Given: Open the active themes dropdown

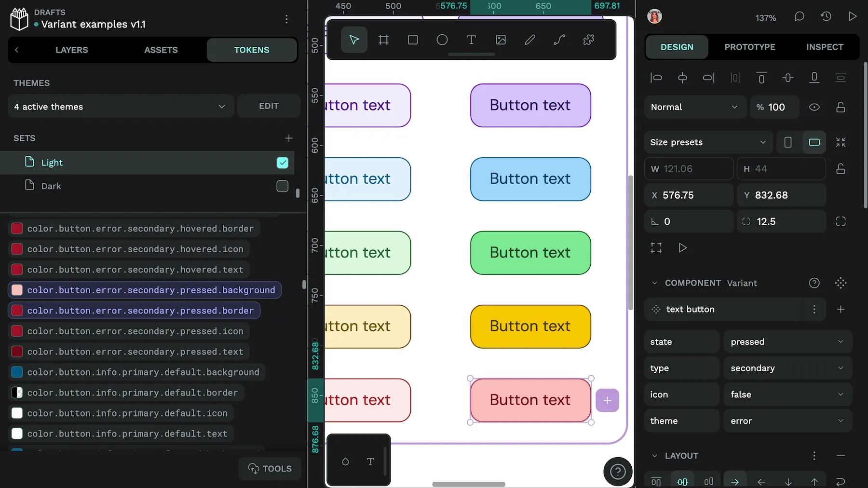Looking at the screenshot, I should [x=120, y=106].
